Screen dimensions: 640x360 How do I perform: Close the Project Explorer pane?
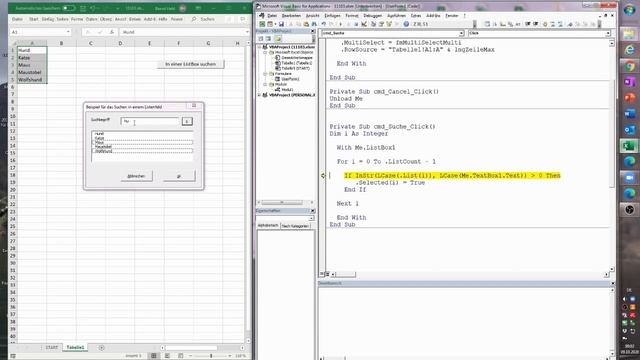(x=313, y=31)
